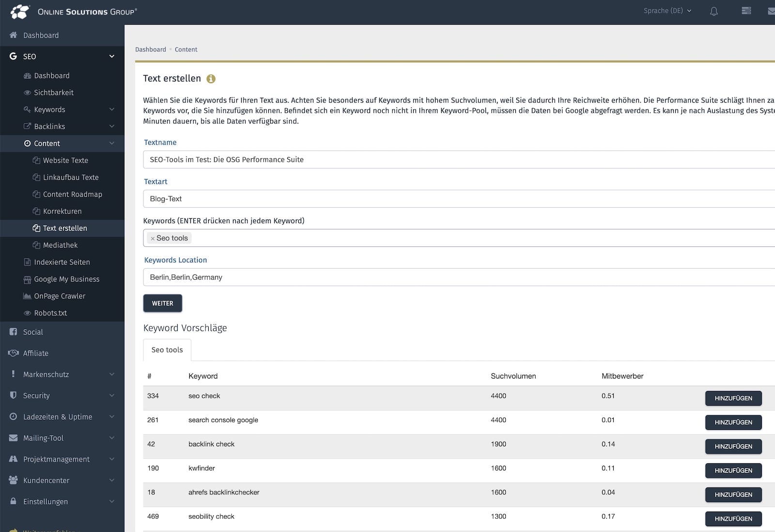Viewport: 775px width, 532px height.
Task: Expand the Mailing-Tool menu chevron
Action: pos(112,438)
